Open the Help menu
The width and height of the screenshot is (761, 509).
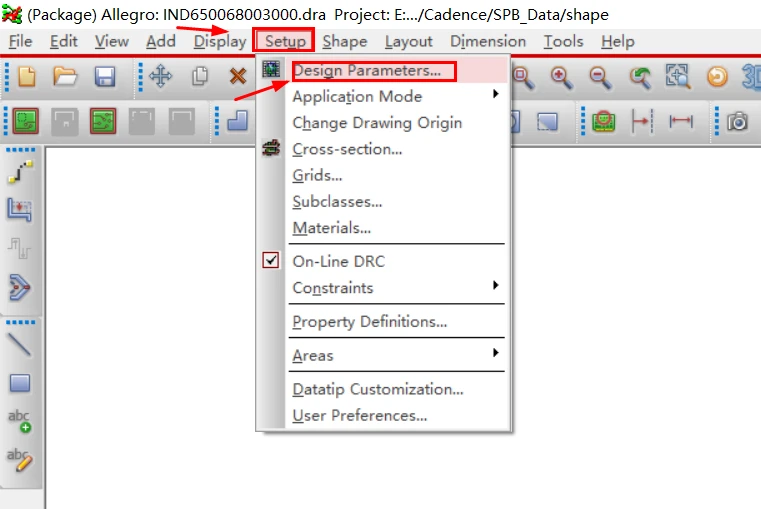(x=617, y=42)
